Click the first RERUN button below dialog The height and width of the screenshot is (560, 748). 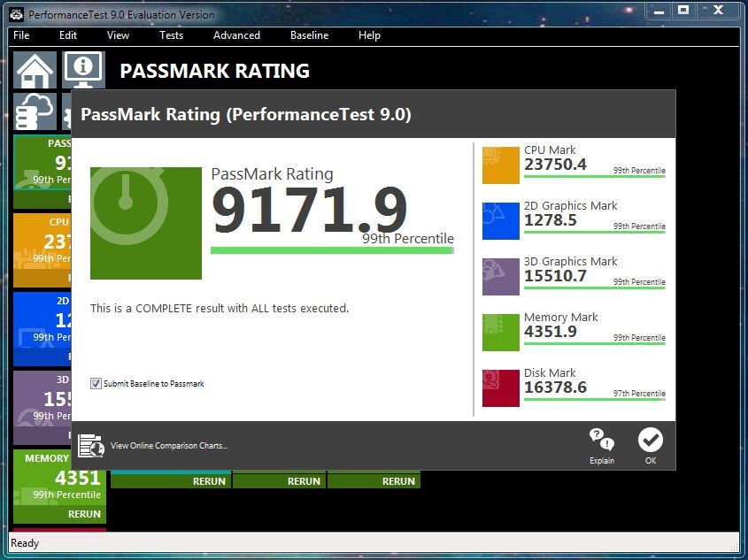pos(209,481)
